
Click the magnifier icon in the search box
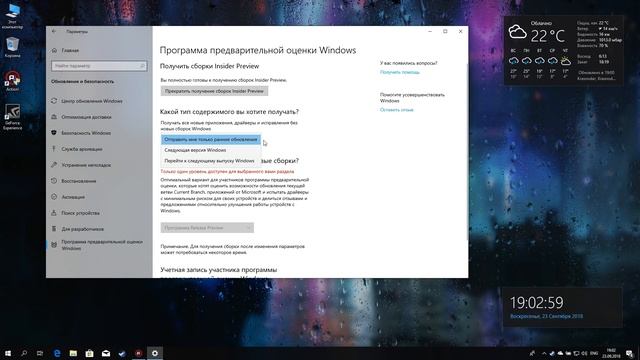[x=142, y=66]
